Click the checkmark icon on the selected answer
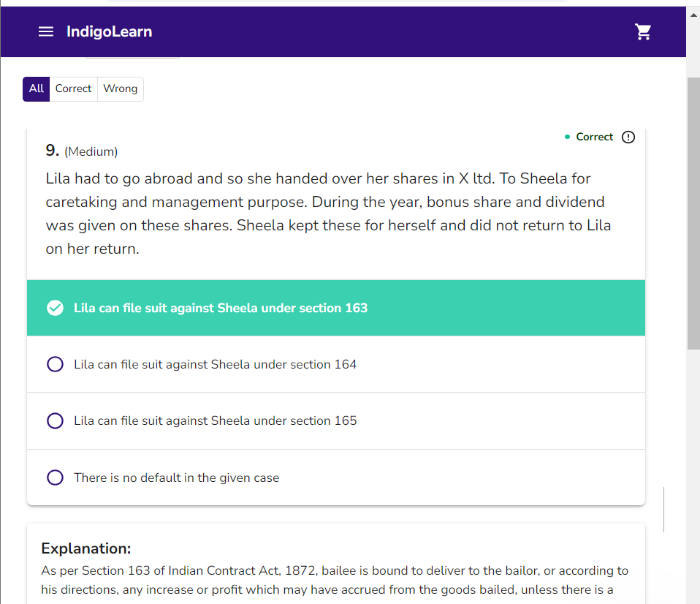Viewport: 700px width, 604px height. pos(55,309)
